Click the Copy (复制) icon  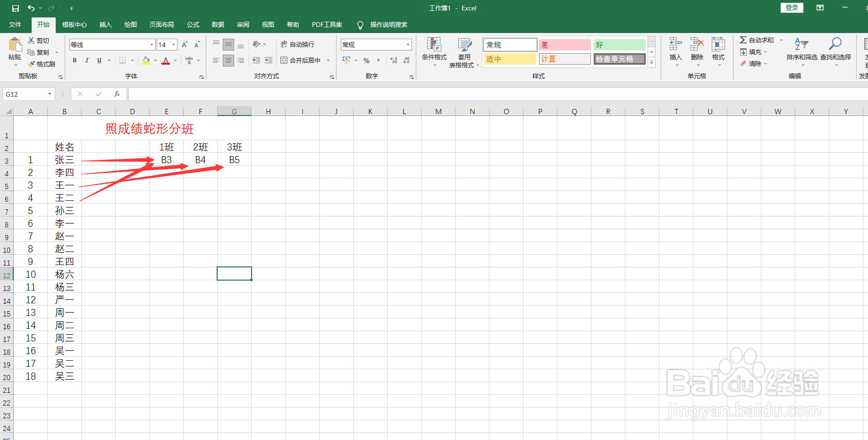31,52
